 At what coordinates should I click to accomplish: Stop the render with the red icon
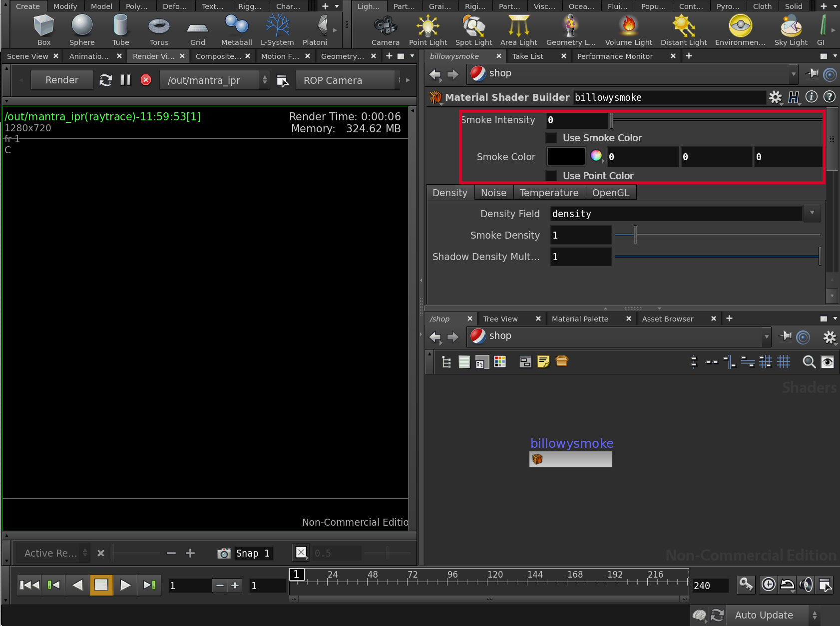[x=146, y=80]
